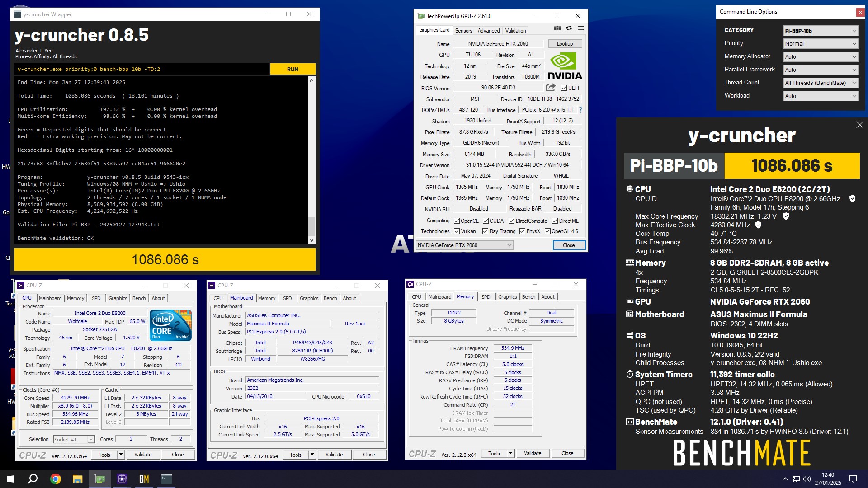The height and width of the screenshot is (488, 868).
Task: Switch to CPU-Z via the purple taskbar icon
Action: (122, 479)
